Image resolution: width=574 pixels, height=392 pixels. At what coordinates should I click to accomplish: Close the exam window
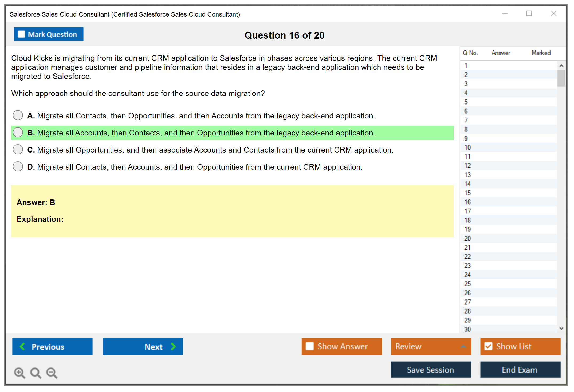(x=553, y=14)
